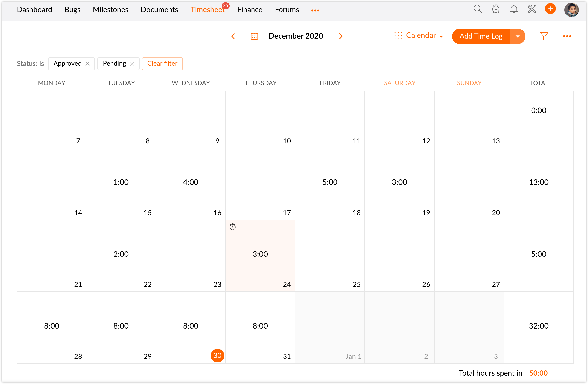Click the search magnifier icon
The height and width of the screenshot is (384, 588).
(477, 9)
